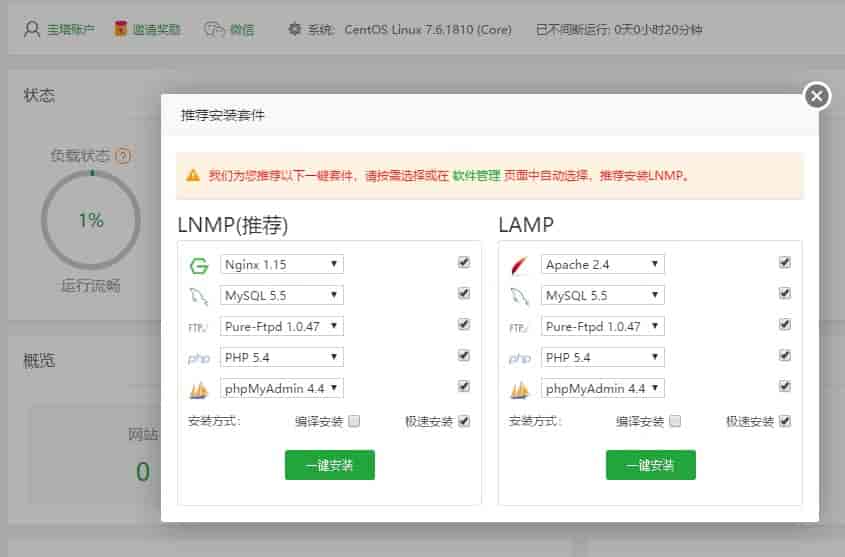This screenshot has height=557, width=845.
Task: Click the PHP logo icon under LAMP
Action: click(519, 358)
